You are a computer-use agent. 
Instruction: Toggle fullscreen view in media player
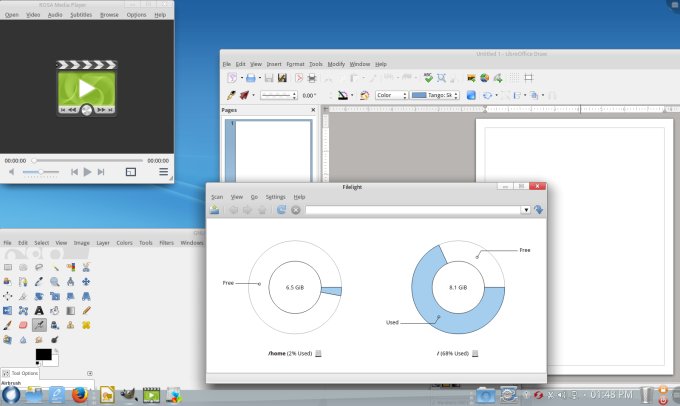[x=131, y=172]
